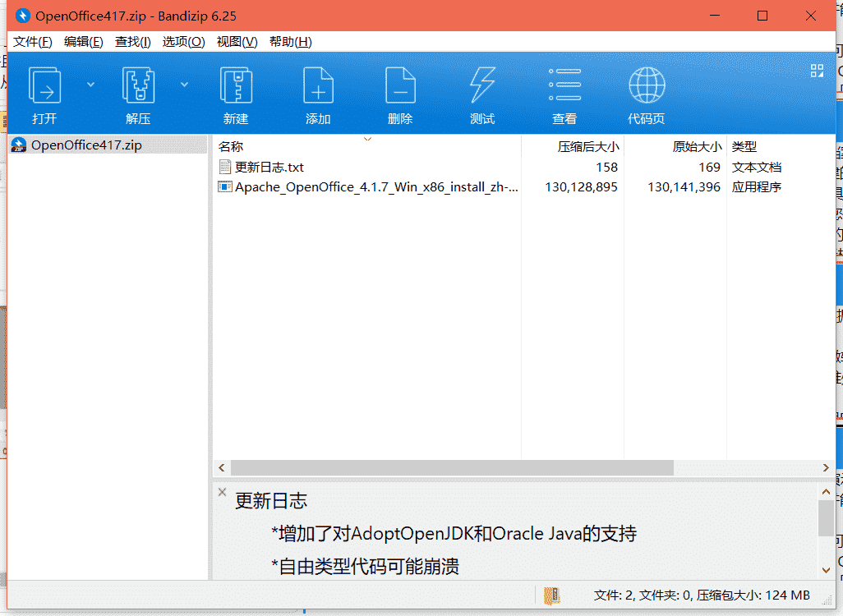The width and height of the screenshot is (843, 616).
Task: Click the Extract (解压) toolbar icon
Action: point(138,85)
